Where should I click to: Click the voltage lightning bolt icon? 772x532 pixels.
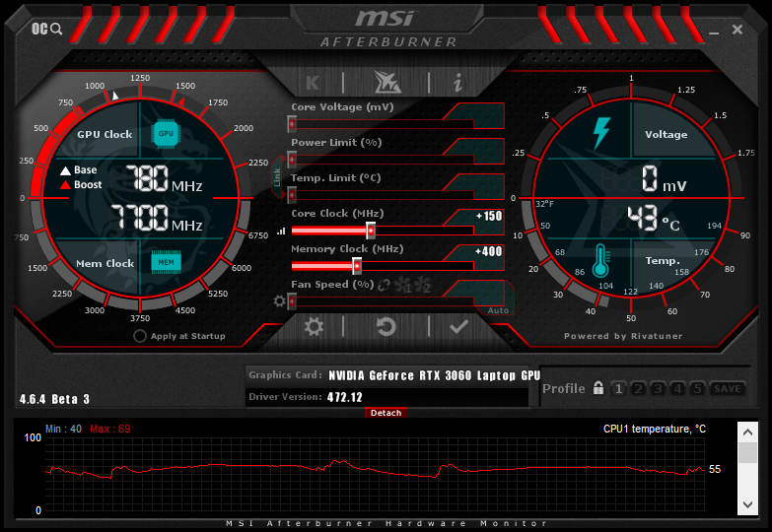(601, 133)
